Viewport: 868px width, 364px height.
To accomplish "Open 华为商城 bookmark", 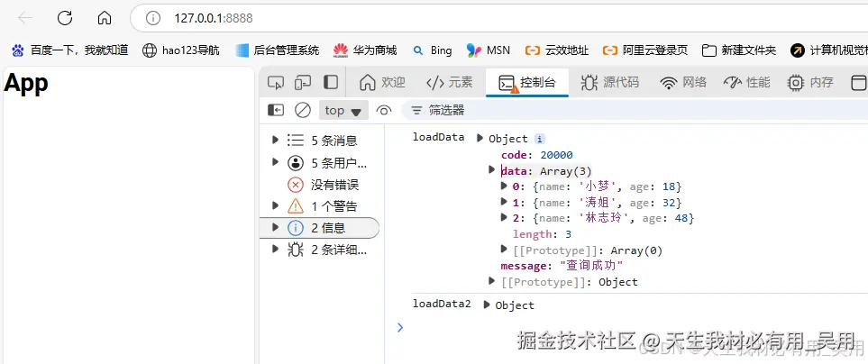I will pyautogui.click(x=365, y=50).
